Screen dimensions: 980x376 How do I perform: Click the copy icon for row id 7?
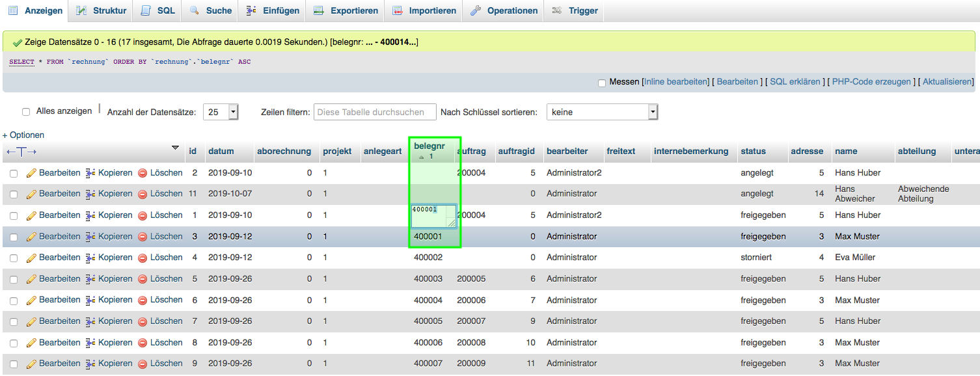pyautogui.click(x=90, y=322)
